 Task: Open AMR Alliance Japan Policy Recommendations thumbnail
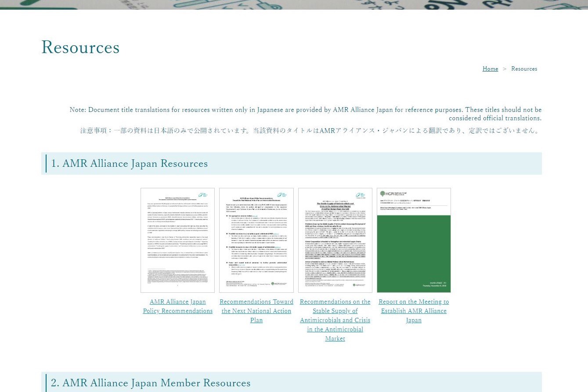coord(177,240)
